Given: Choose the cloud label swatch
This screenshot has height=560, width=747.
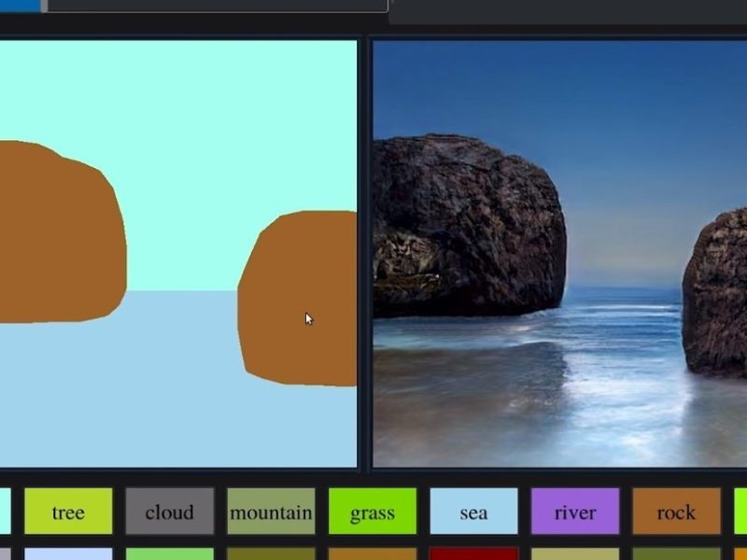Looking at the screenshot, I should click(x=170, y=511).
